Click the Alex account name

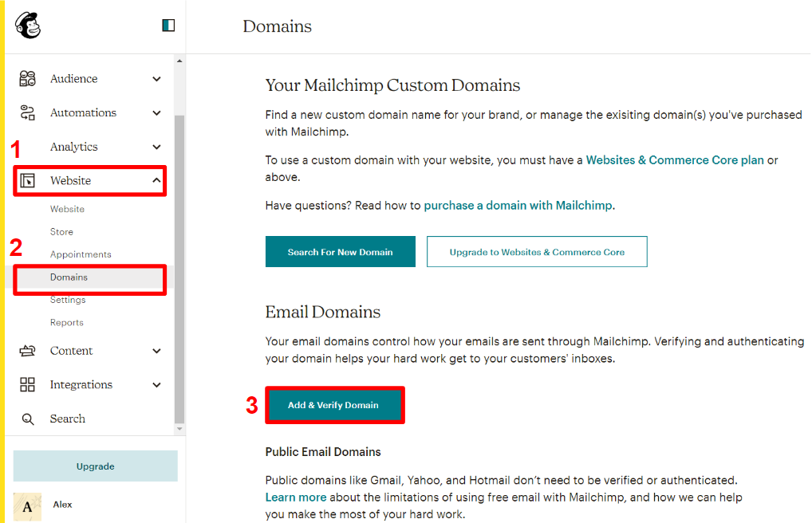pos(63,505)
